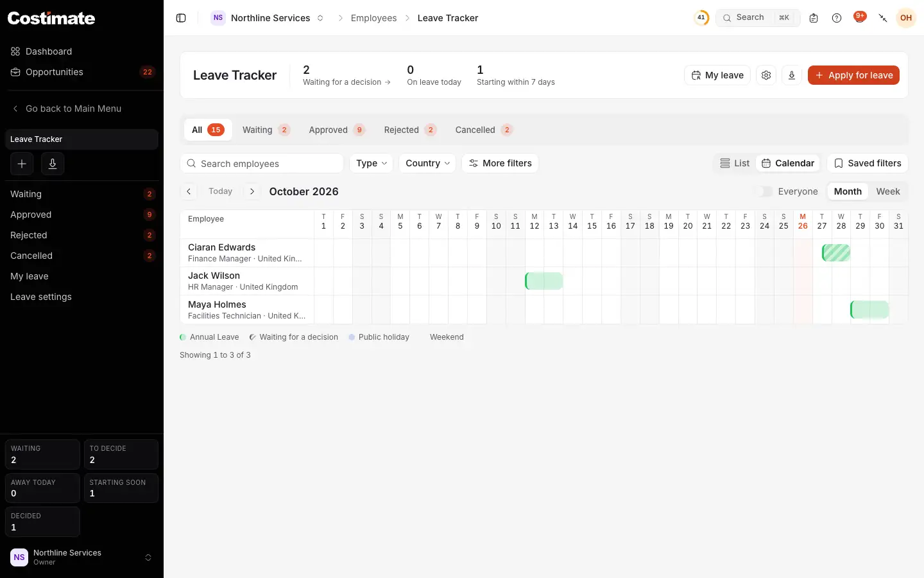
Task: Click the tool icon left of the OH avatar
Action: point(883,18)
